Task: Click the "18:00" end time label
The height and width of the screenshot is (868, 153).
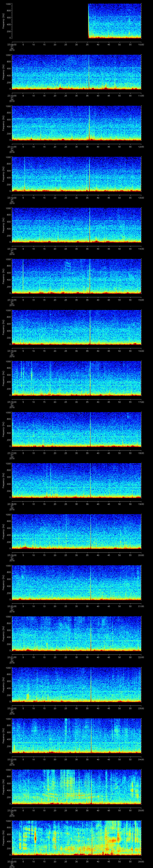Action: pos(141,453)
